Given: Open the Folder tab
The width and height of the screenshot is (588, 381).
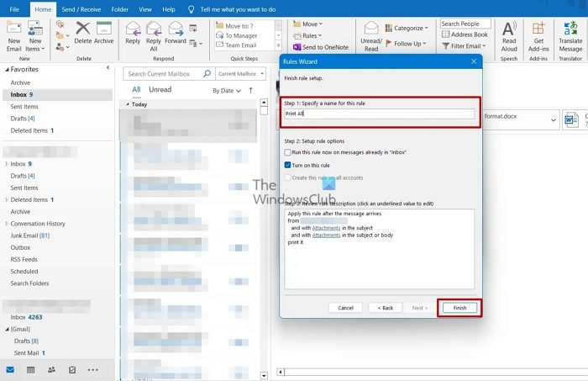Looking at the screenshot, I should tap(119, 9).
